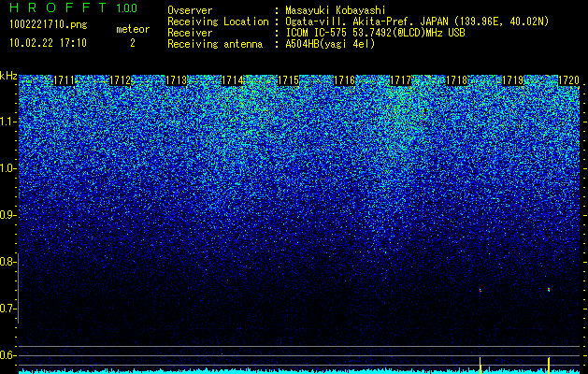Click the 0.6 kHz axis label
The height and width of the screenshot is (374, 588).
7,355
